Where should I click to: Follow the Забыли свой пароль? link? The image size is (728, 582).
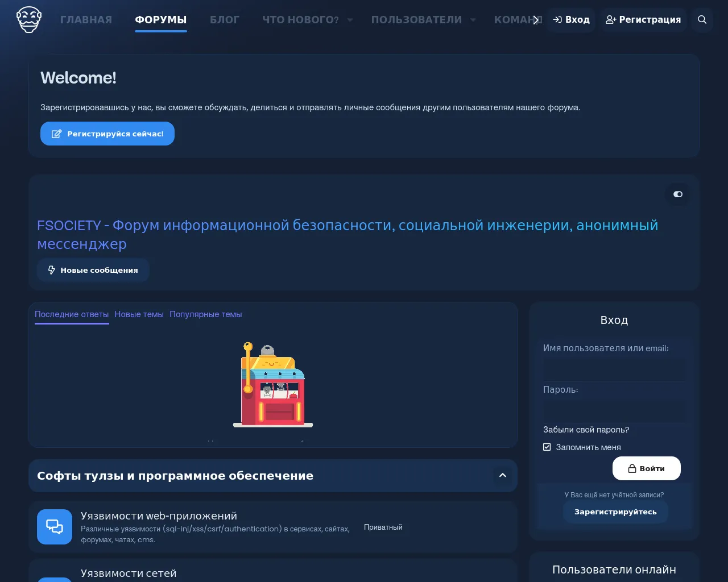586,430
